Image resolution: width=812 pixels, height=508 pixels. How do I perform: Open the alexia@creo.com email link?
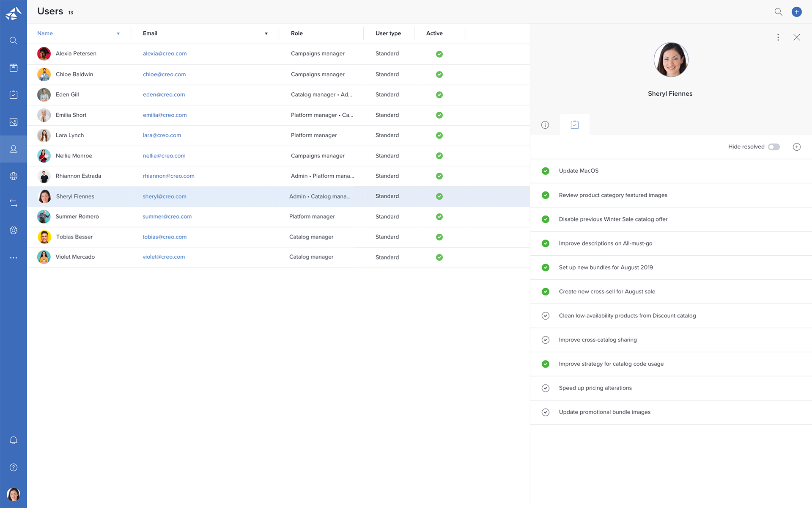pos(165,54)
